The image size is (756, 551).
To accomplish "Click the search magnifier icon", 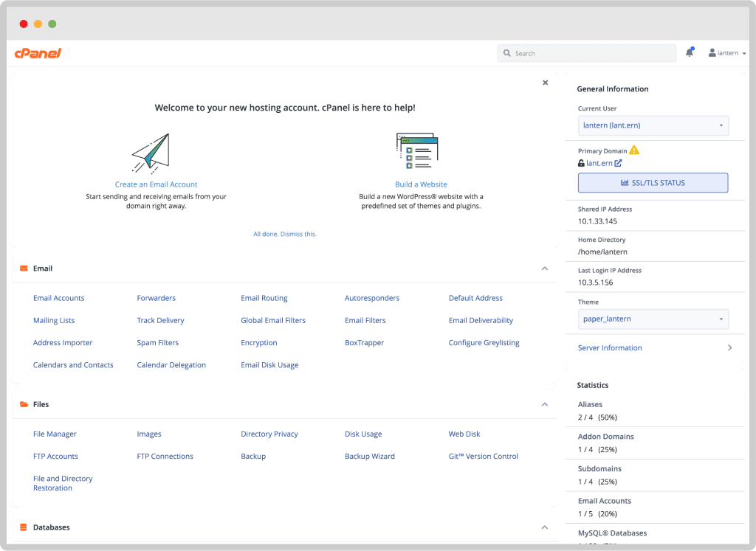I will (x=506, y=53).
